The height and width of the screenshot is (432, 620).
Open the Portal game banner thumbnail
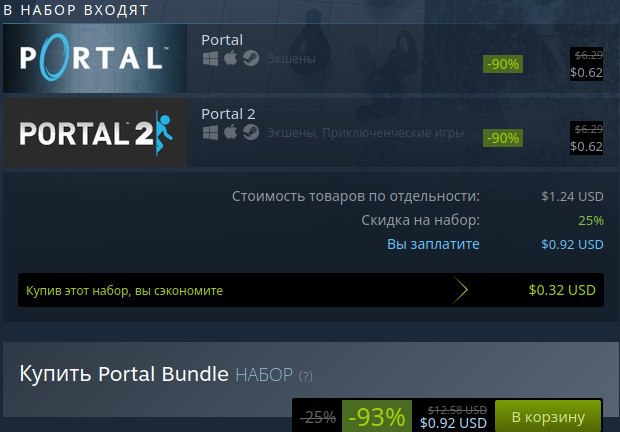coord(95,58)
